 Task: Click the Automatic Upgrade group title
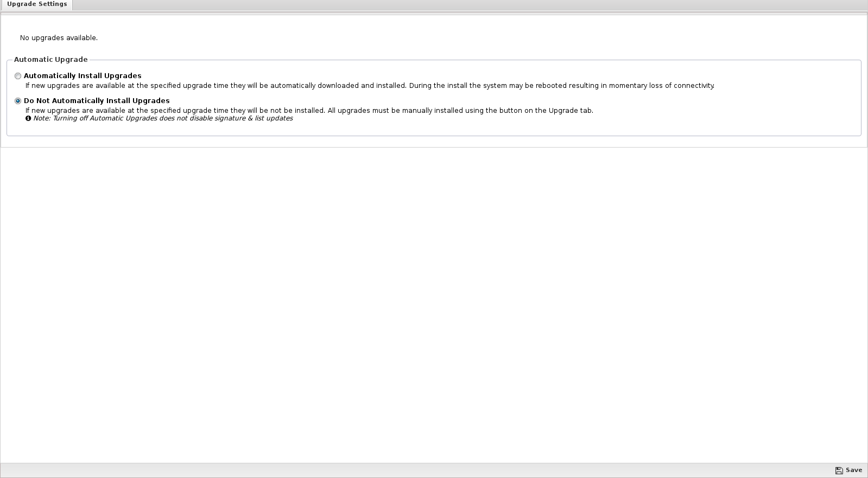tap(50, 60)
